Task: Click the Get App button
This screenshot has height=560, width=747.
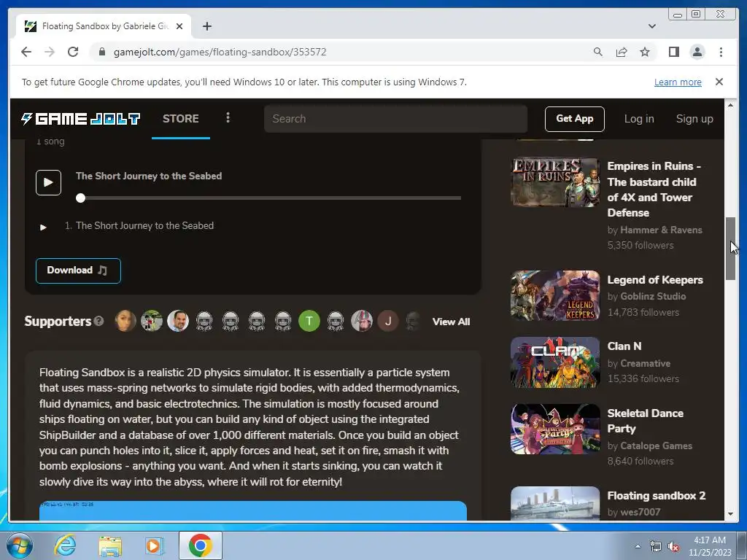Action: point(575,119)
